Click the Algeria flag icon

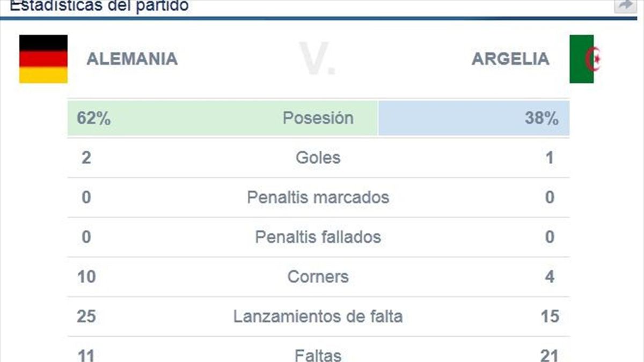pyautogui.click(x=584, y=59)
